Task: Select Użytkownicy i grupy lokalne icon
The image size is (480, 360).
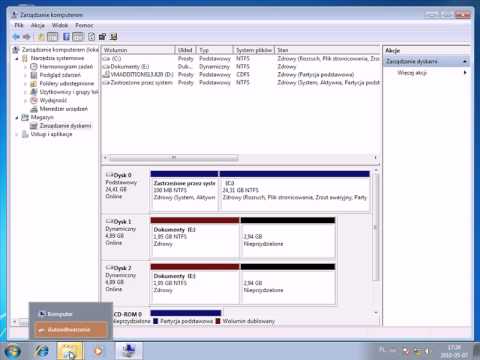Action: point(34,92)
